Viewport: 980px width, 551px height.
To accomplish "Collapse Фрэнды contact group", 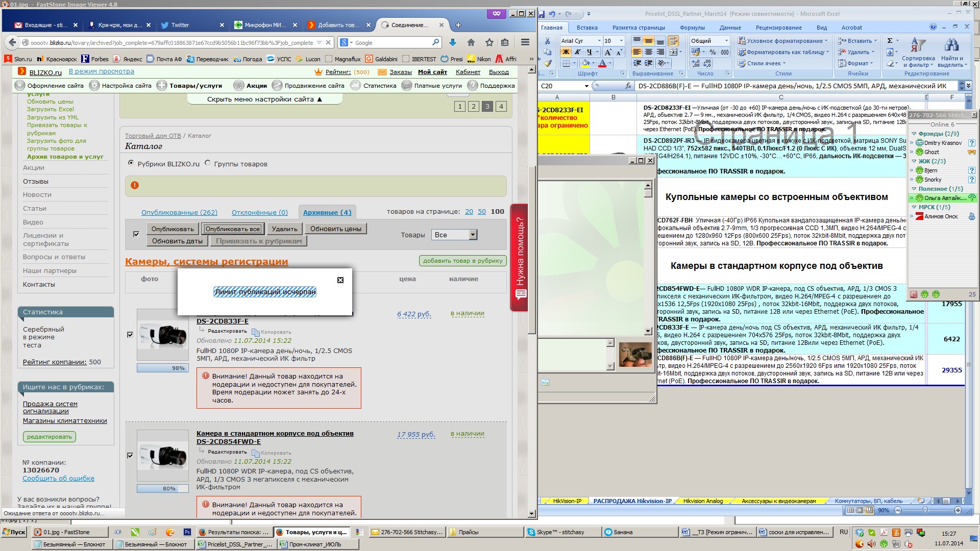I will point(914,134).
